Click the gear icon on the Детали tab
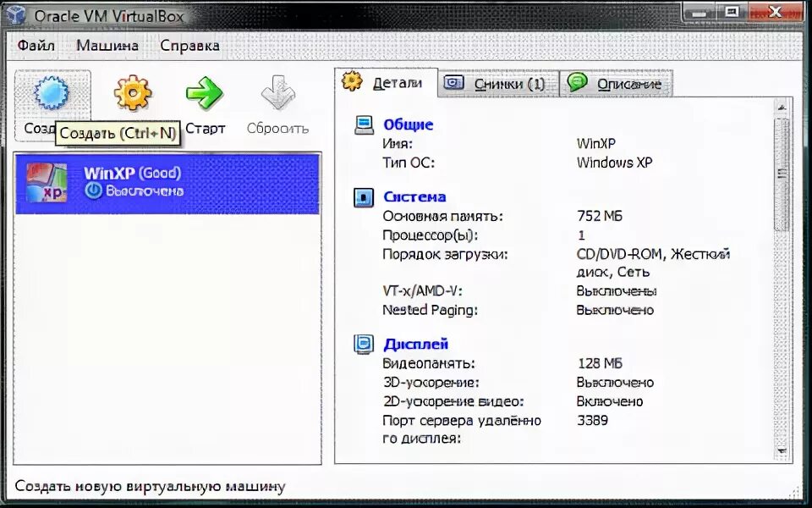The image size is (812, 508). [x=352, y=81]
